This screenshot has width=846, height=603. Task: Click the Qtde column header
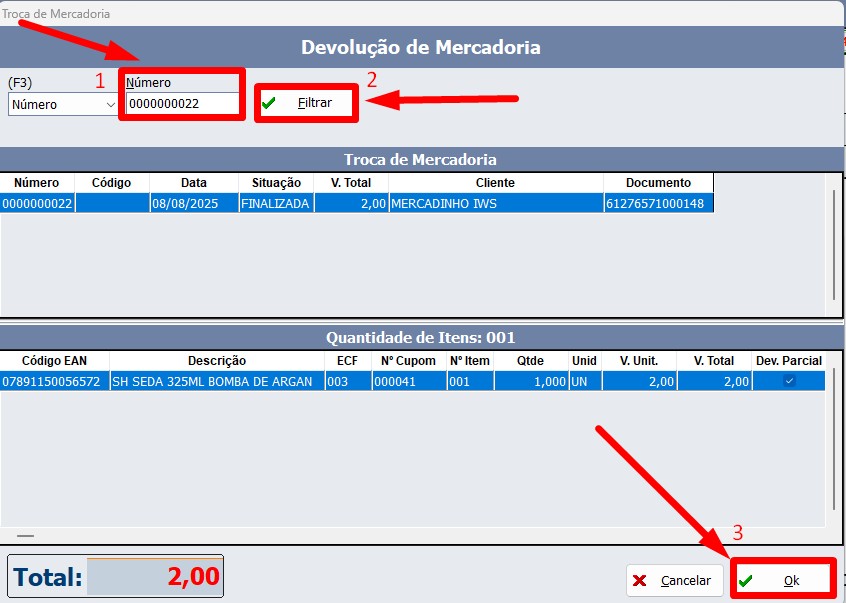click(531, 360)
